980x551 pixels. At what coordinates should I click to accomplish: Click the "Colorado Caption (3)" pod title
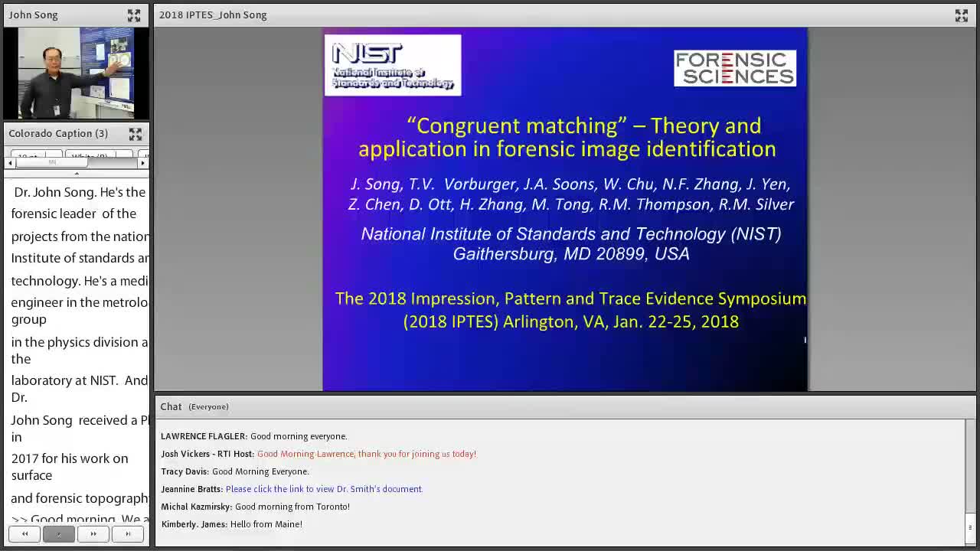pyautogui.click(x=58, y=134)
